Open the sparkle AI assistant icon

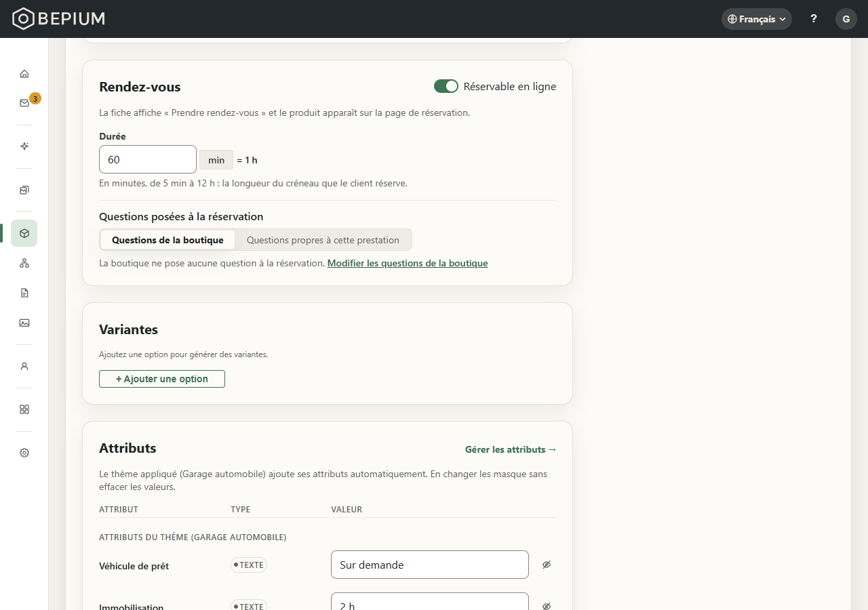(x=24, y=146)
